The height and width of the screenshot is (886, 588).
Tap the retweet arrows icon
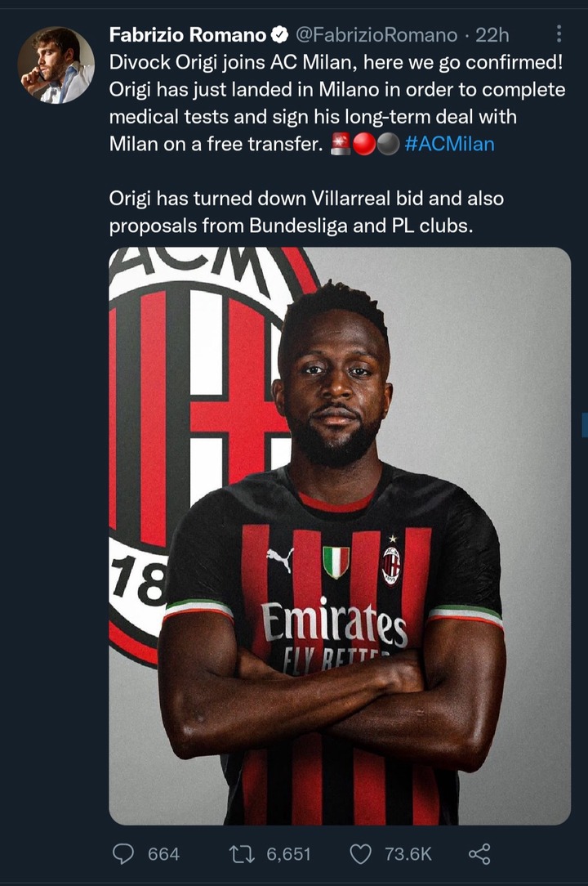click(x=242, y=854)
